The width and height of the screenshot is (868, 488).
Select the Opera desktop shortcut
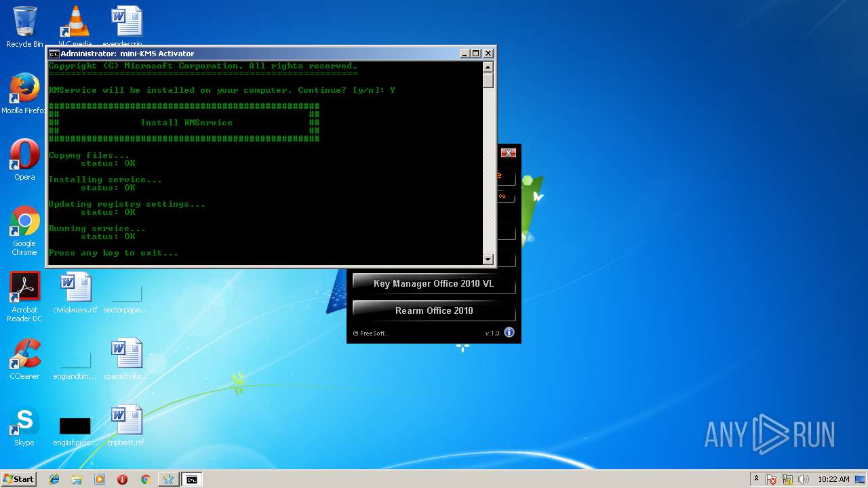point(24,159)
